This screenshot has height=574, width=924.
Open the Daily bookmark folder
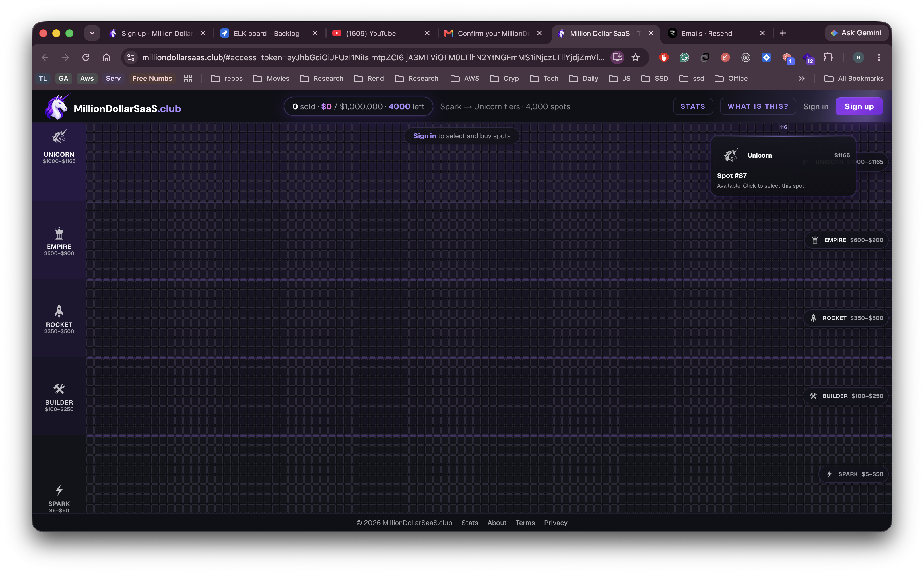584,79
